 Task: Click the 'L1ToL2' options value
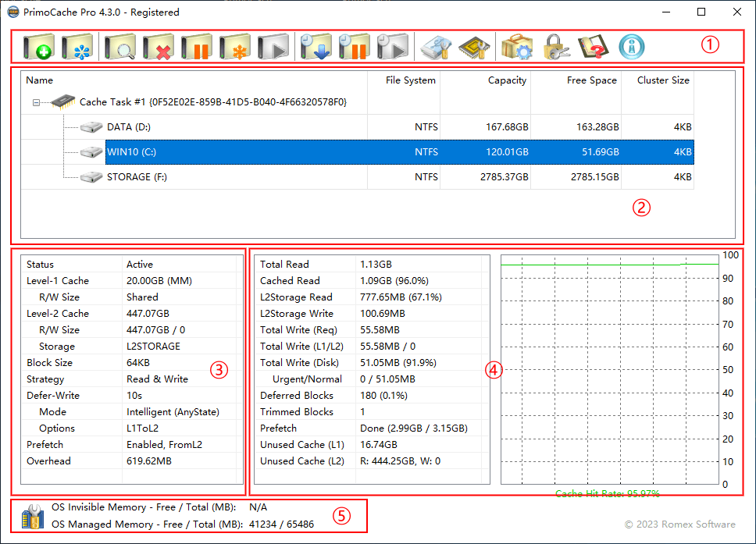pos(142,428)
